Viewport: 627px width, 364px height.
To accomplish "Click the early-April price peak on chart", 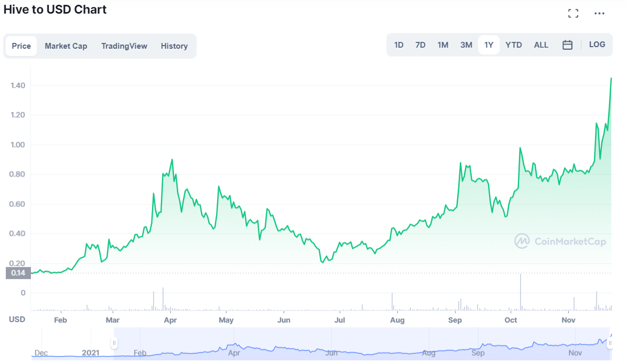I will [172, 159].
